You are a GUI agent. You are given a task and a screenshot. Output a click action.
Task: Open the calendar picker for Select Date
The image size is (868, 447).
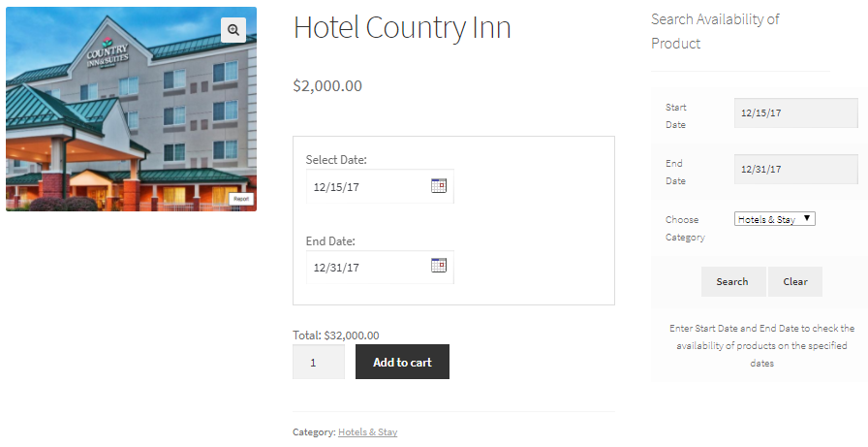click(439, 185)
